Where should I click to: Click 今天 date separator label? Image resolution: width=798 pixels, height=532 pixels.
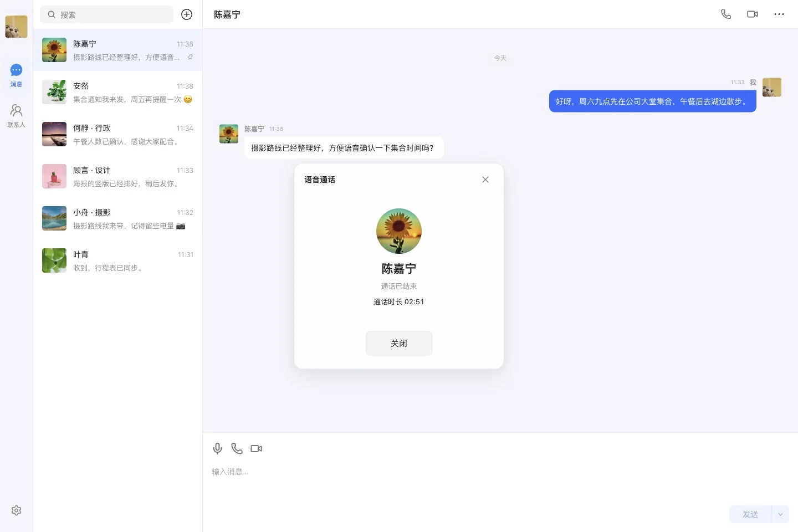[x=500, y=58]
